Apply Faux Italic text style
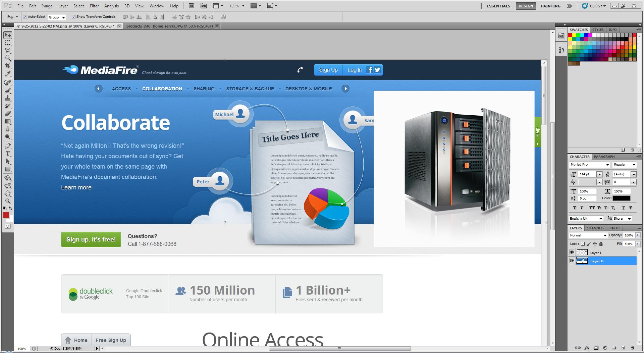 tap(582, 208)
